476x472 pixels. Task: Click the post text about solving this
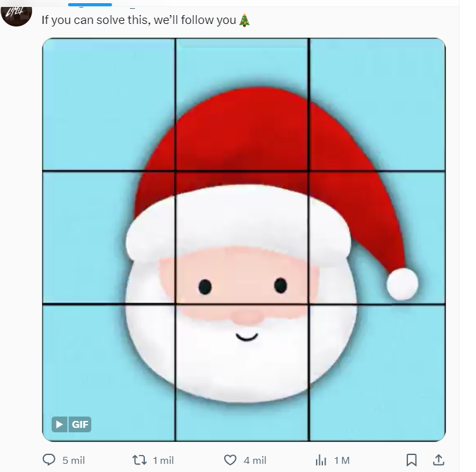click(x=139, y=20)
